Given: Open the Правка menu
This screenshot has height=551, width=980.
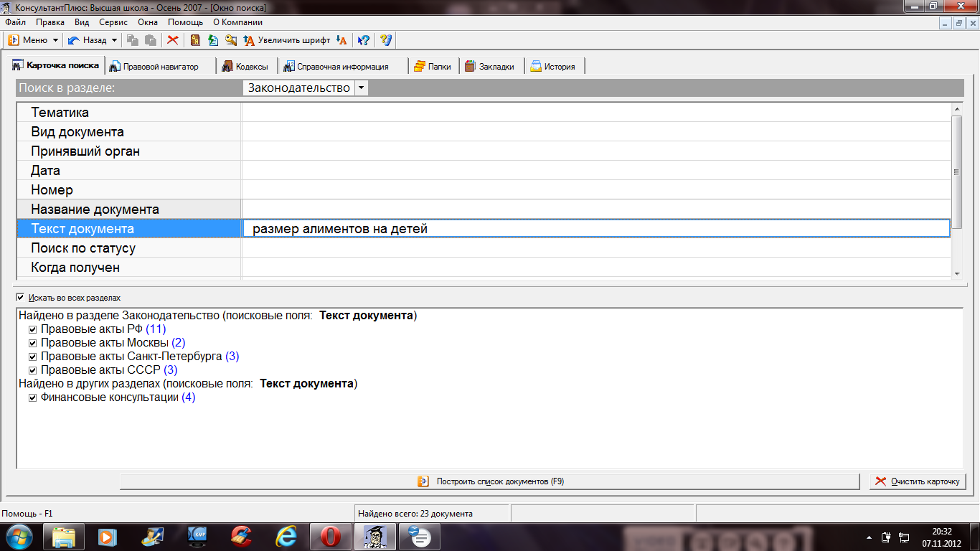Looking at the screenshot, I should click(x=50, y=22).
